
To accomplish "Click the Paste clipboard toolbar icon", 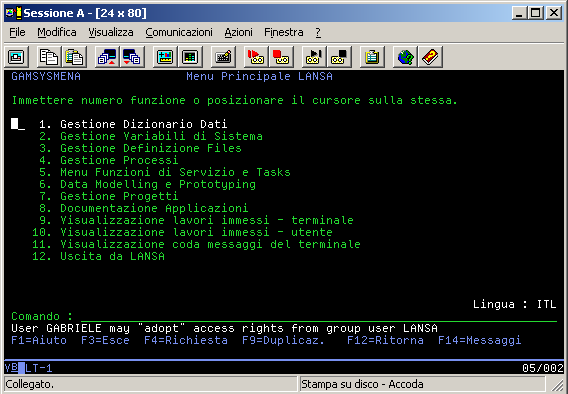I will 75,57.
